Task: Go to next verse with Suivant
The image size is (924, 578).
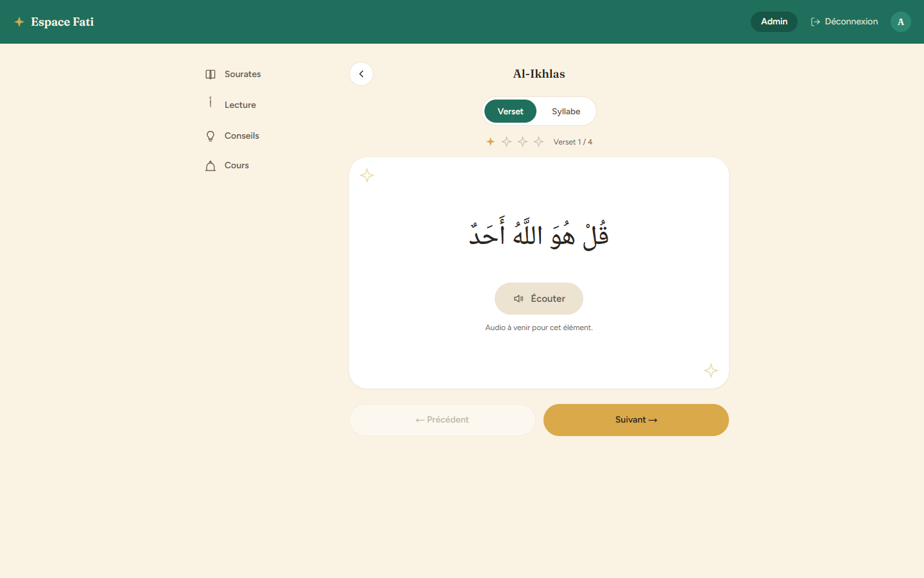Action: [636, 420]
